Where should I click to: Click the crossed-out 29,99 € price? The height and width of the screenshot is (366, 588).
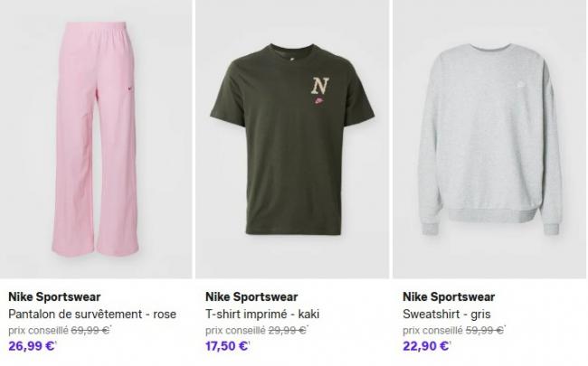pyautogui.click(x=289, y=330)
